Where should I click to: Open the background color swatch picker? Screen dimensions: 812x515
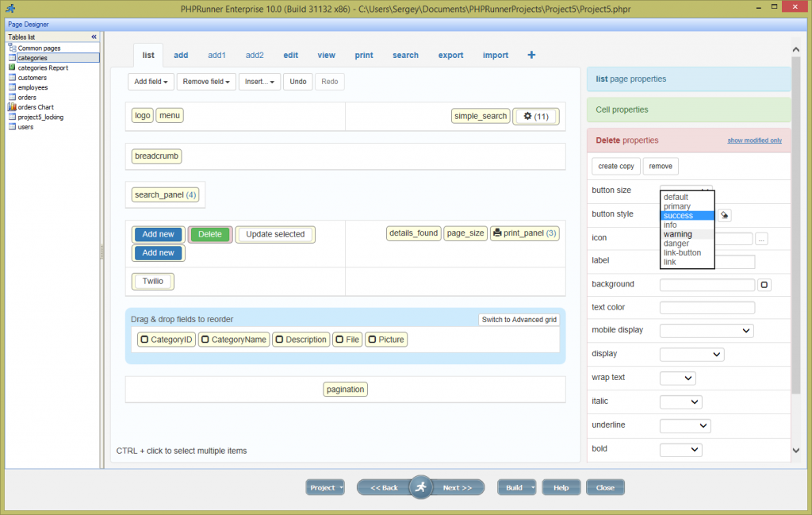[x=764, y=284]
